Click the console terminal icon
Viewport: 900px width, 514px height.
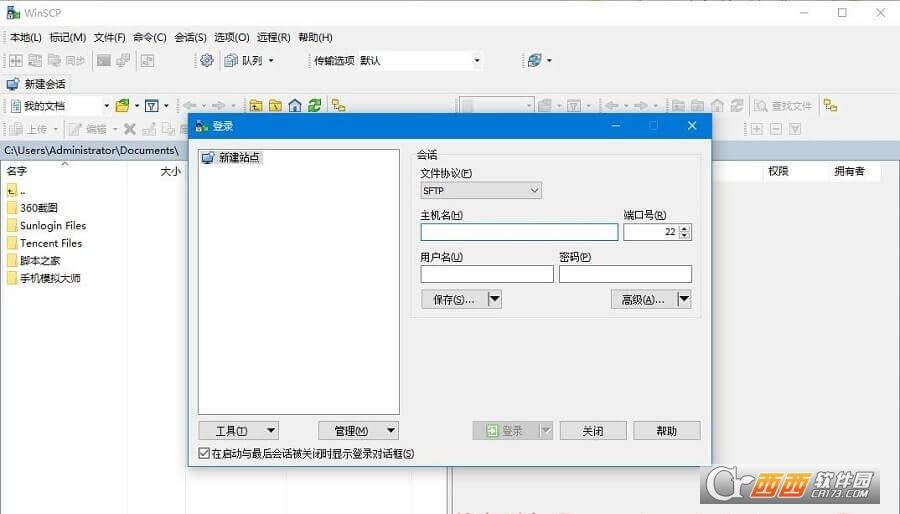(x=103, y=60)
